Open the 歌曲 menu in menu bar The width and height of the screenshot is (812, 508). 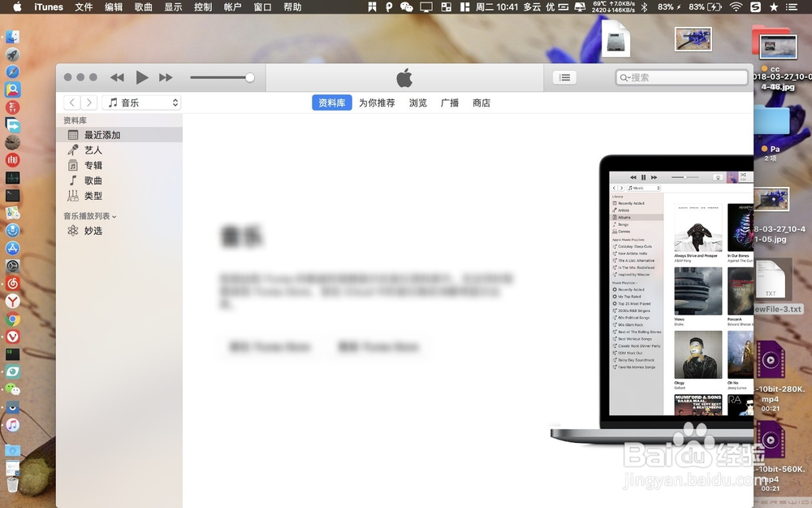144,7
